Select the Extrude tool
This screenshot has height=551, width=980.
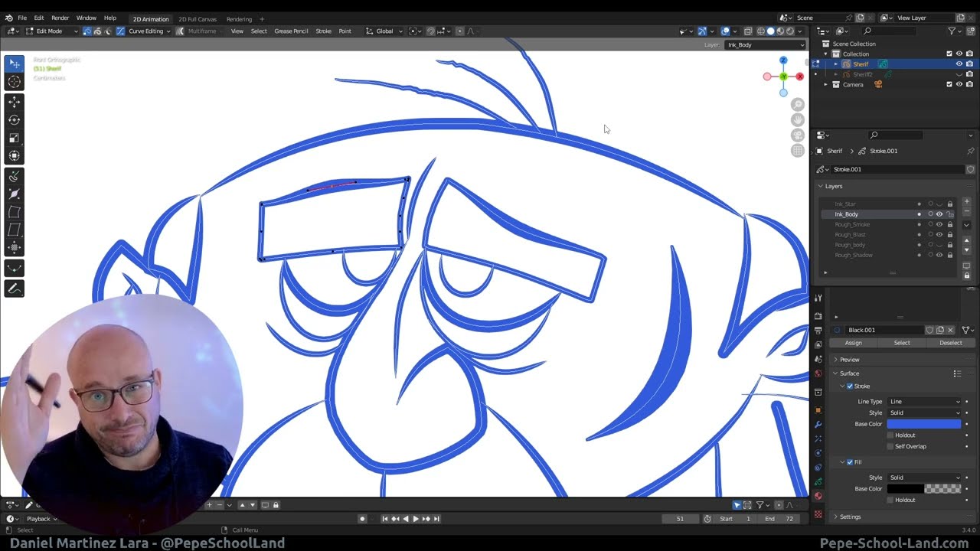pyautogui.click(x=15, y=176)
